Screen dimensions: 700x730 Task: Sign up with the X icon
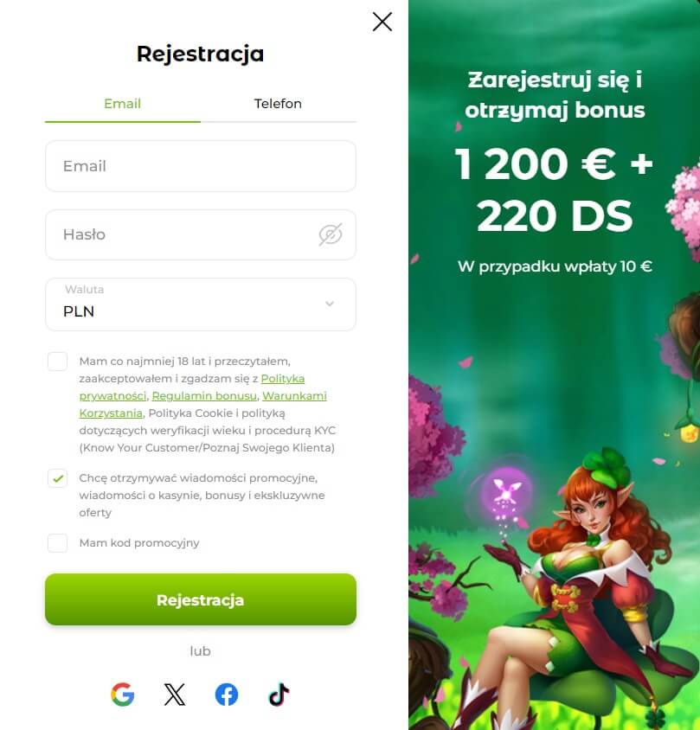click(x=175, y=695)
